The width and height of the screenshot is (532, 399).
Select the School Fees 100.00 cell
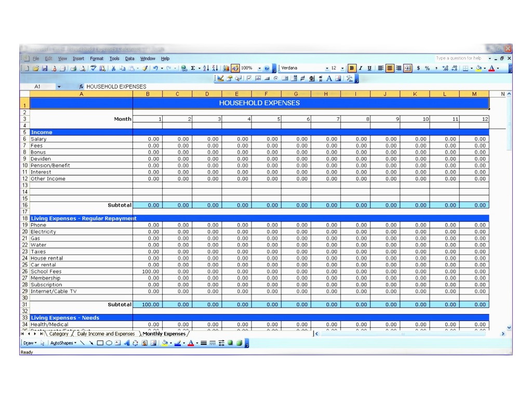148,271
